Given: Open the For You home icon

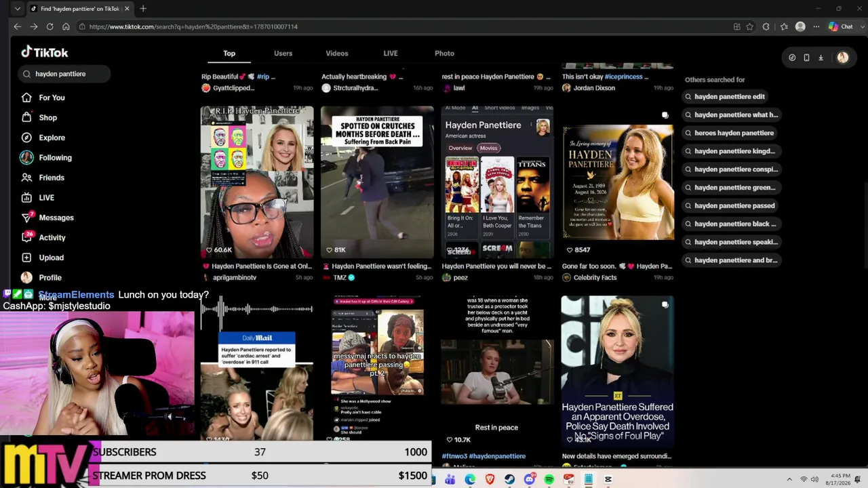Looking at the screenshot, I should point(26,98).
